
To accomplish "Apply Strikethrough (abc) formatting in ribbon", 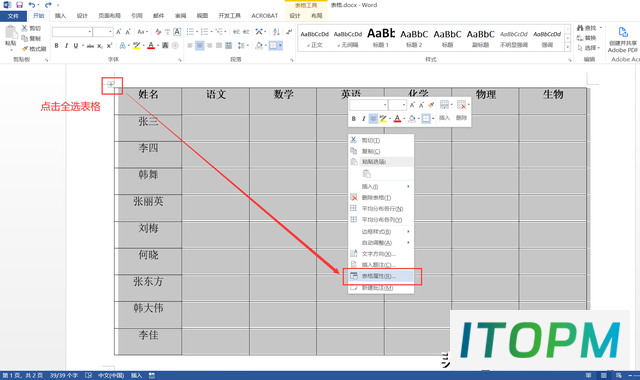I will (90, 46).
